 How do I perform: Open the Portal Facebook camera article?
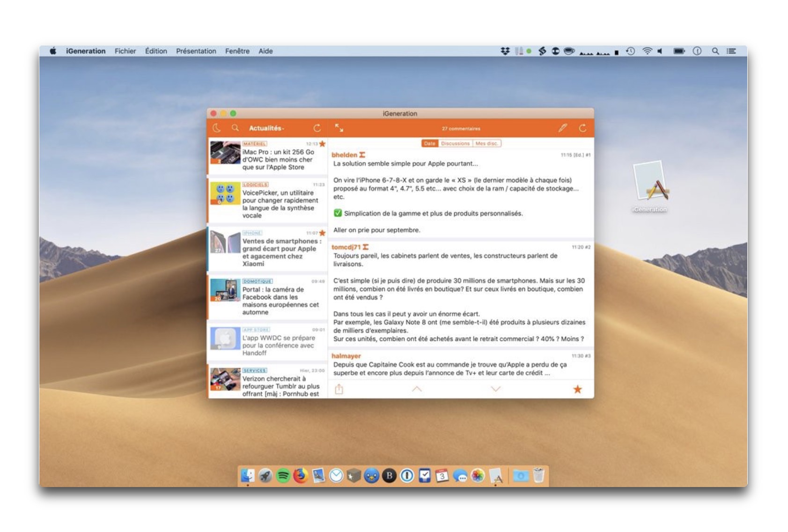point(267,297)
